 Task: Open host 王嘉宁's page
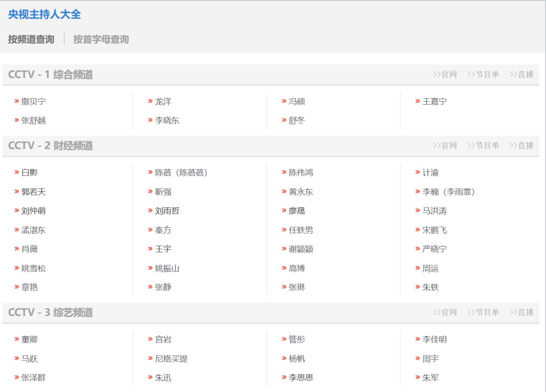click(x=435, y=101)
